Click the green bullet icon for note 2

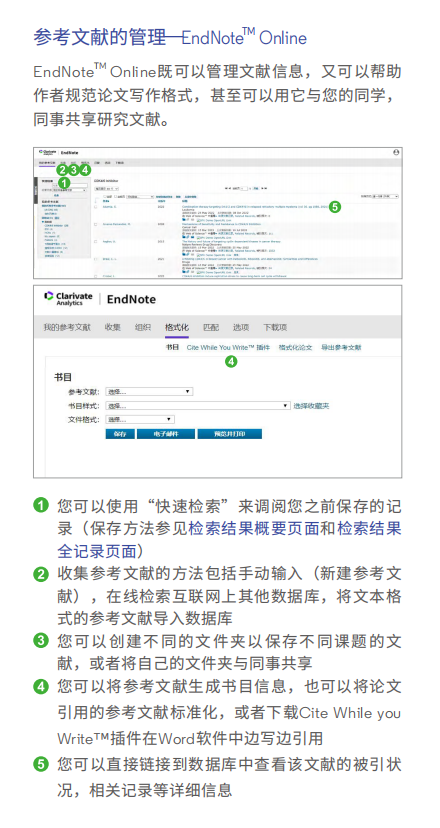point(41,574)
